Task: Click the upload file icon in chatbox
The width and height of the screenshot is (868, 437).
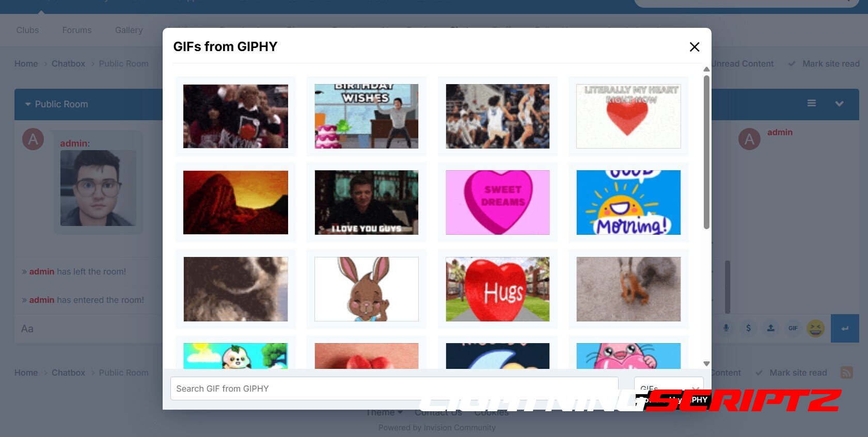Action: point(770,328)
